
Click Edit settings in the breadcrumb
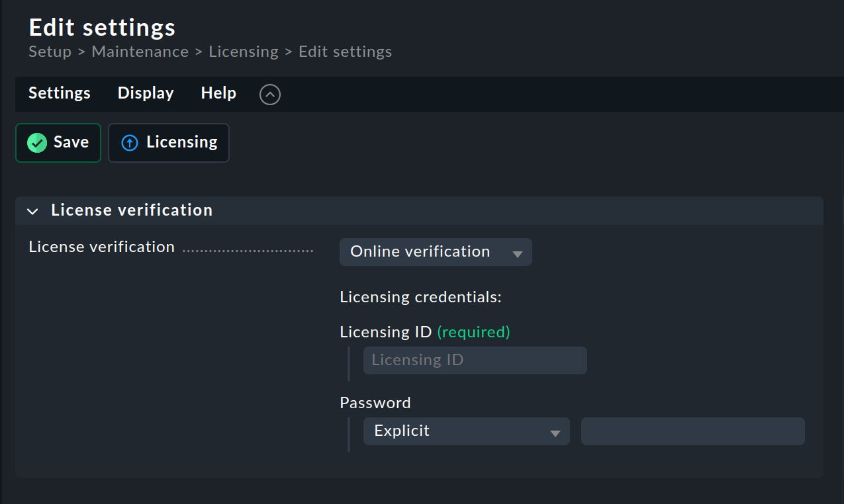click(345, 52)
